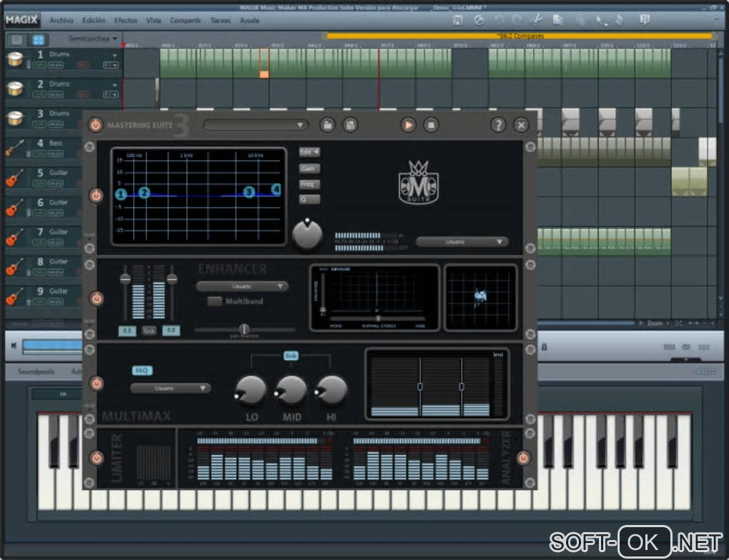Select the scissors cut tool
Screen dimensions: 729x560
click(x=537, y=20)
